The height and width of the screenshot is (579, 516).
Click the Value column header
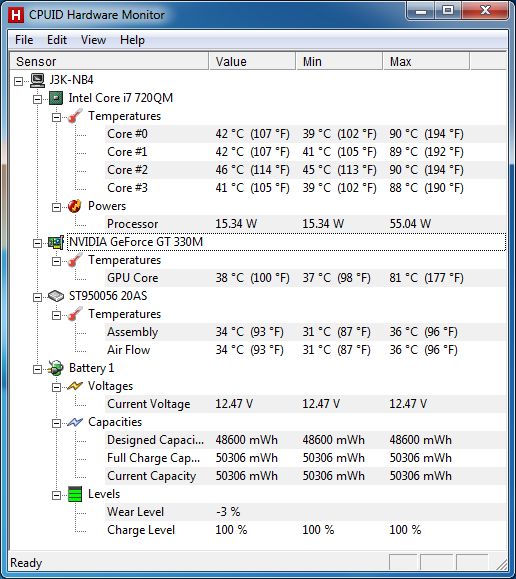[252, 61]
